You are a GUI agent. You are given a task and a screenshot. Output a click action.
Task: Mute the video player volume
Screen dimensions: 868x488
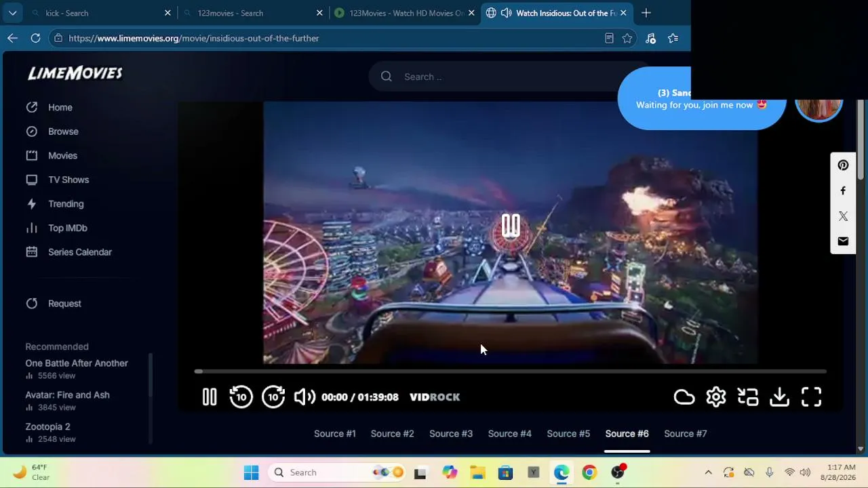(x=304, y=397)
